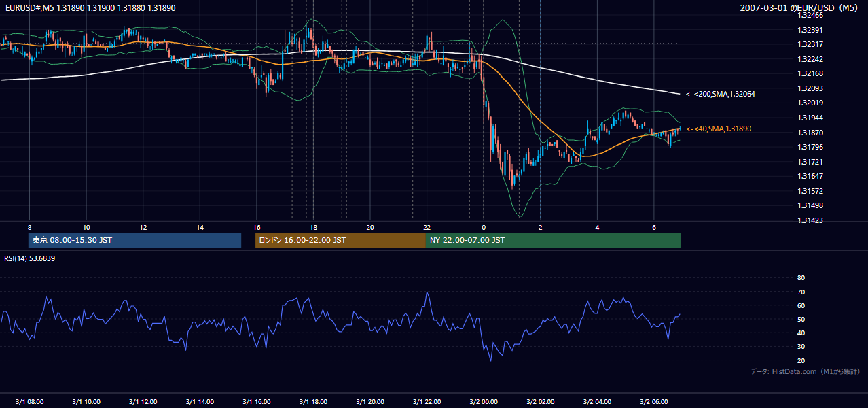Click the hour 14 label under the price chart

point(200,227)
